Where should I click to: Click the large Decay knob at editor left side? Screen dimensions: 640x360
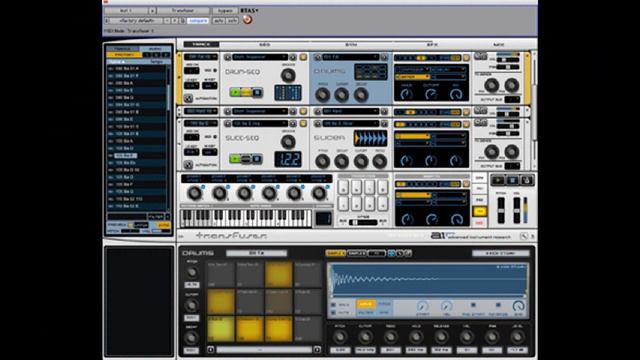[191, 338]
